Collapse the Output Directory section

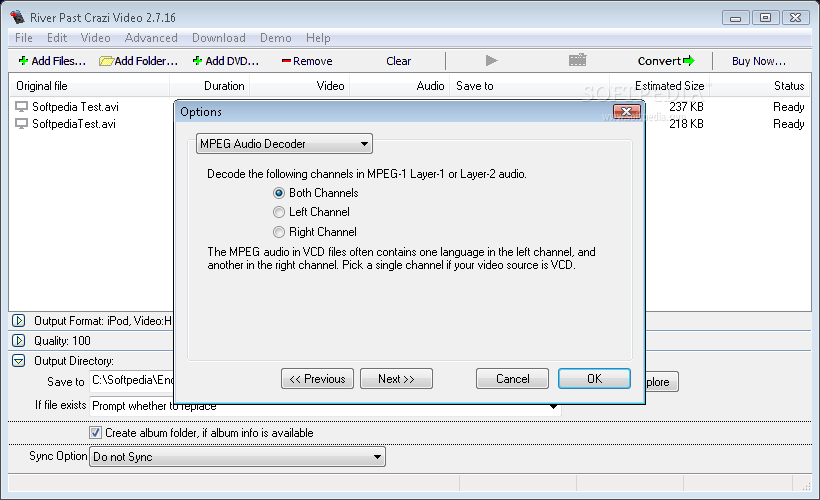[x=18, y=360]
